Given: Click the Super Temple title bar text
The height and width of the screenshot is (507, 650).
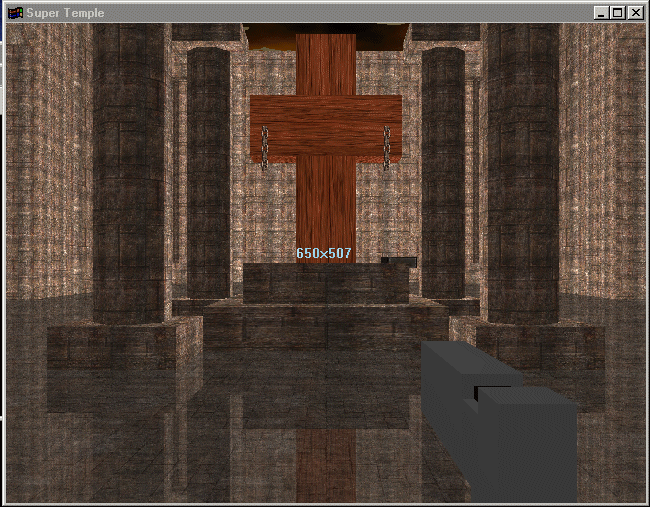Looking at the screenshot, I should (x=65, y=13).
